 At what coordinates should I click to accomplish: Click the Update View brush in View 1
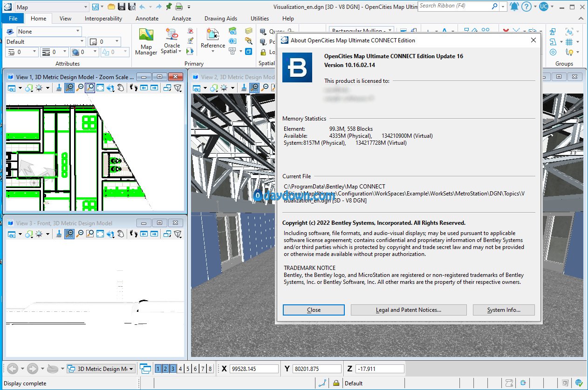[x=59, y=87]
